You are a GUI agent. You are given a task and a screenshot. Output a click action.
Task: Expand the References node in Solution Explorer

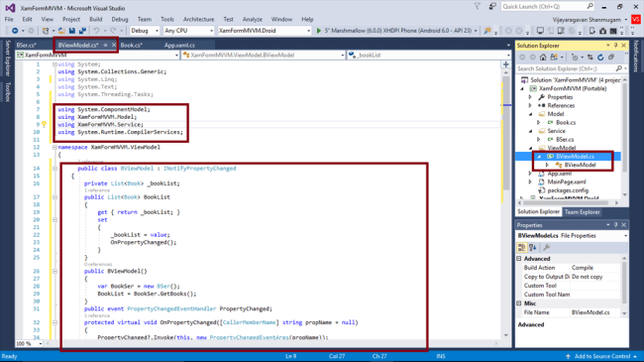coord(530,106)
